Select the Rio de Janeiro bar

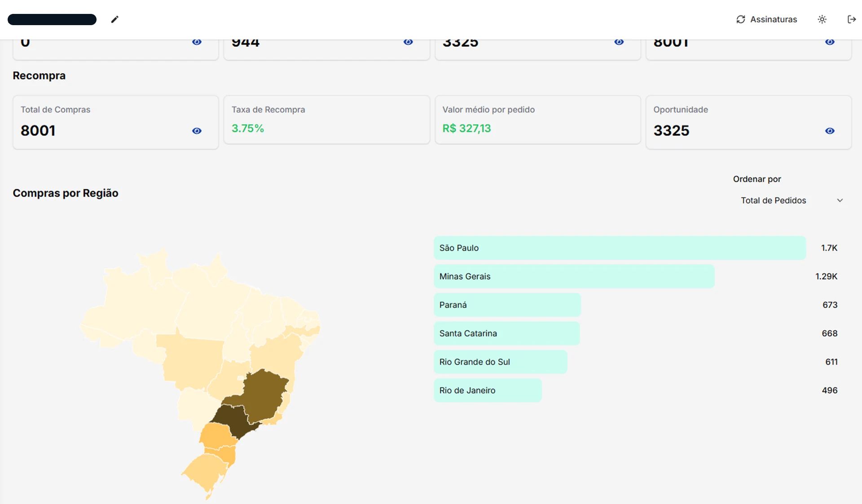(x=488, y=390)
